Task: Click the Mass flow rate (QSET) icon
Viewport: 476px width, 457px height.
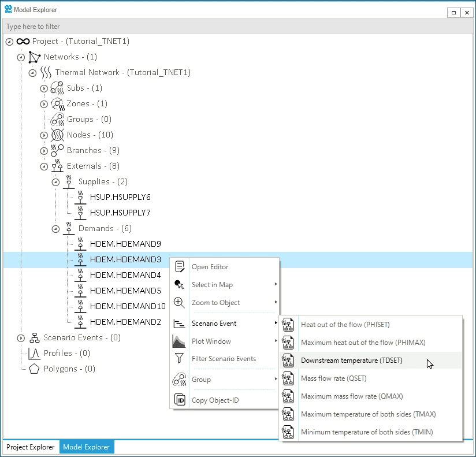Action: click(288, 378)
